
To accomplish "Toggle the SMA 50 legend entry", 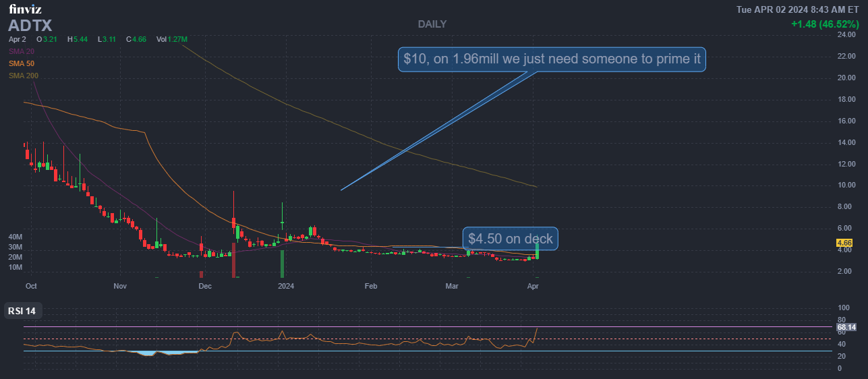I will (x=22, y=63).
